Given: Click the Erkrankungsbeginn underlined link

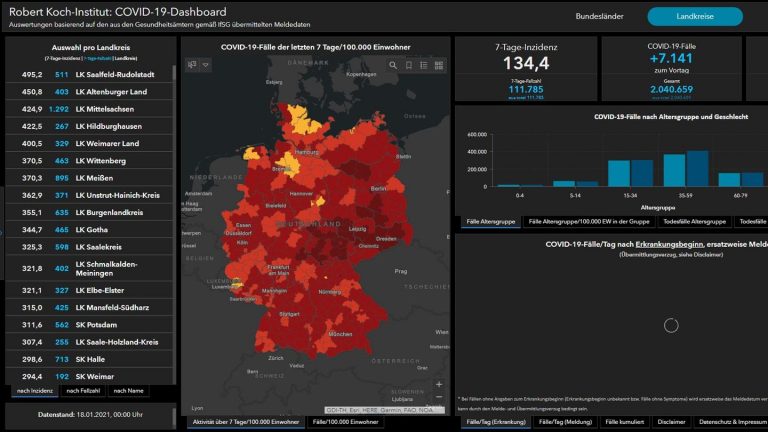Looking at the screenshot, I should click(x=669, y=244).
